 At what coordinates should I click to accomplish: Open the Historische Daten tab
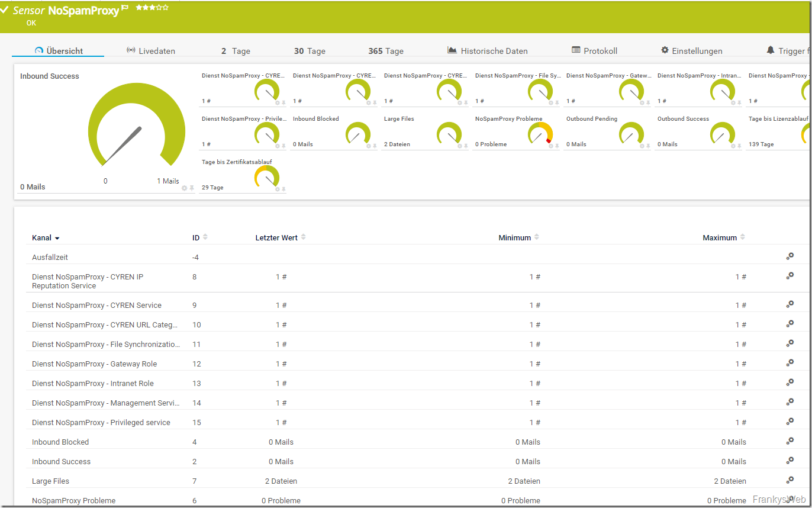pyautogui.click(x=487, y=51)
